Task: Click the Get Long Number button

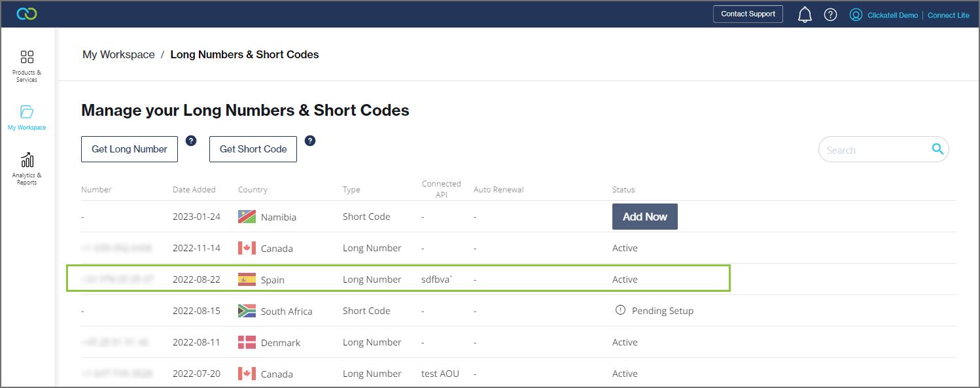Action: 130,149
